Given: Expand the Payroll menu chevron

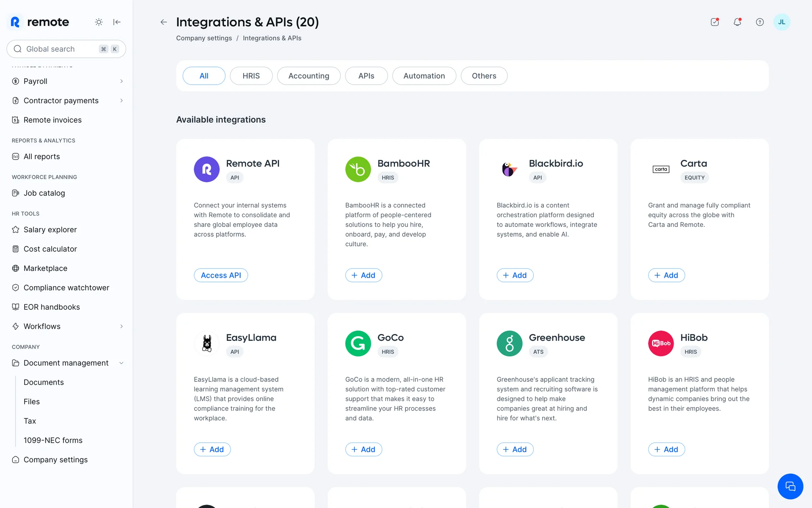Looking at the screenshot, I should [x=121, y=81].
